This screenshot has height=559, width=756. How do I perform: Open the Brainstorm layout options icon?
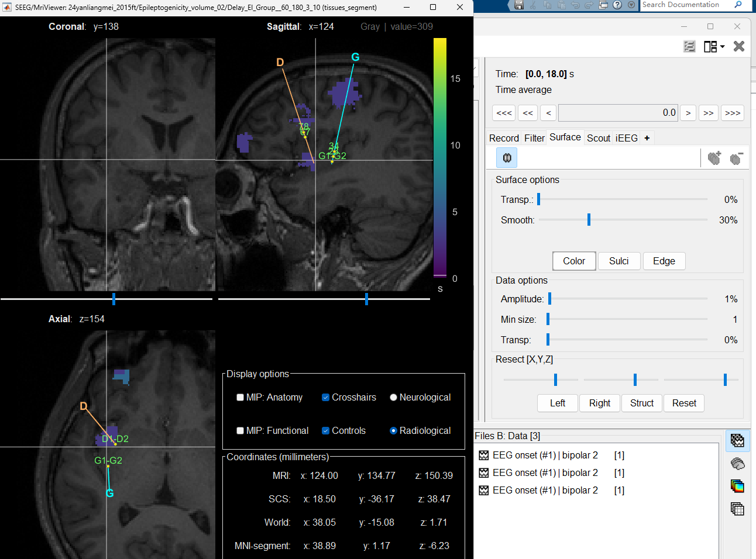(710, 46)
